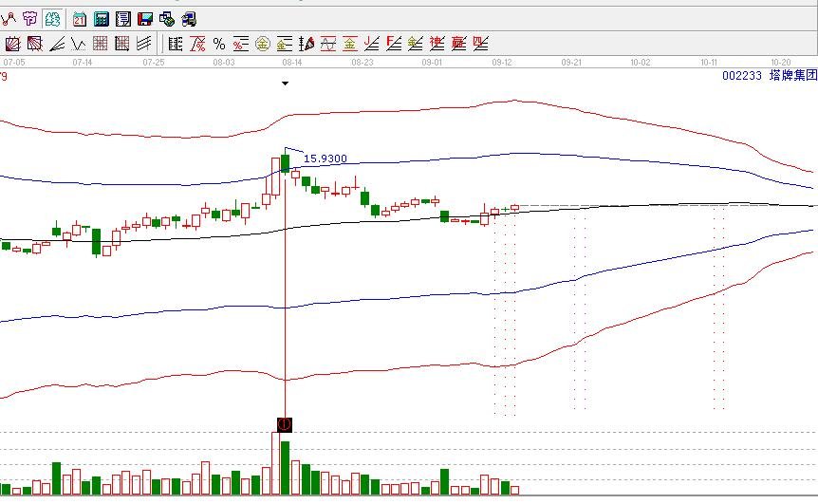Click the 08-03 date on the time axis

224,63
